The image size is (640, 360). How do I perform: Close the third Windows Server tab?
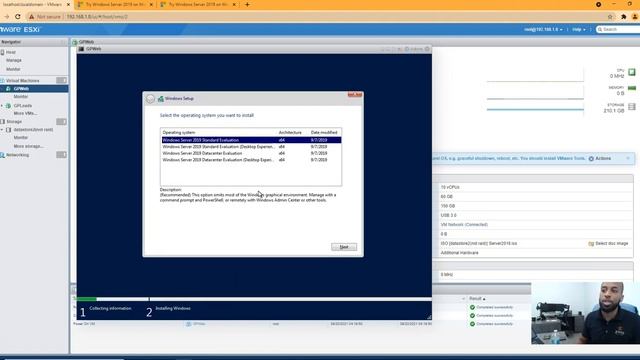click(x=234, y=4)
